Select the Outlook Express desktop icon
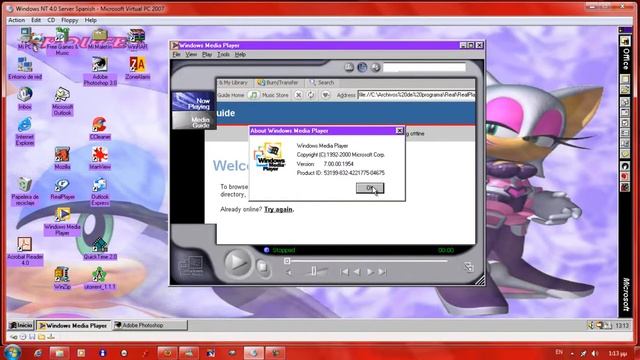 100,191
